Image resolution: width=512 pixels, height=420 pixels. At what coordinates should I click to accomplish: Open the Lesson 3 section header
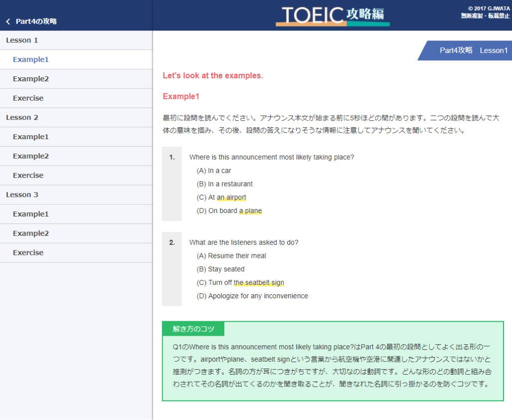point(22,195)
